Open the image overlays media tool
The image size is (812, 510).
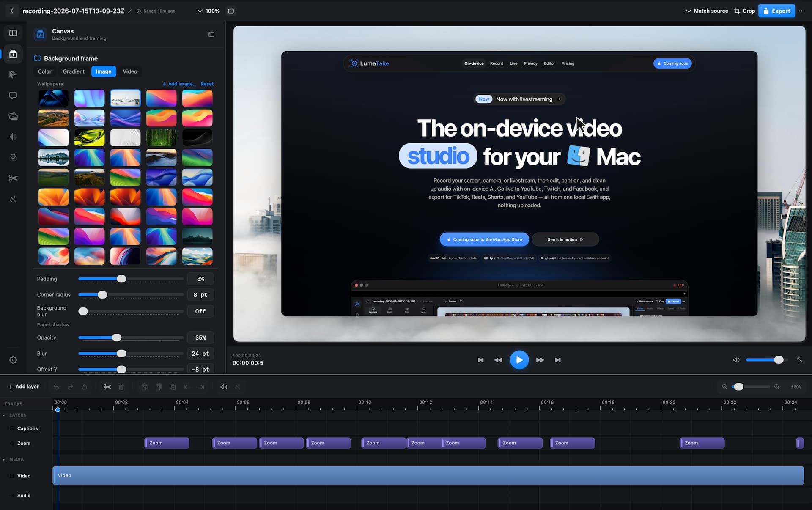(x=13, y=116)
